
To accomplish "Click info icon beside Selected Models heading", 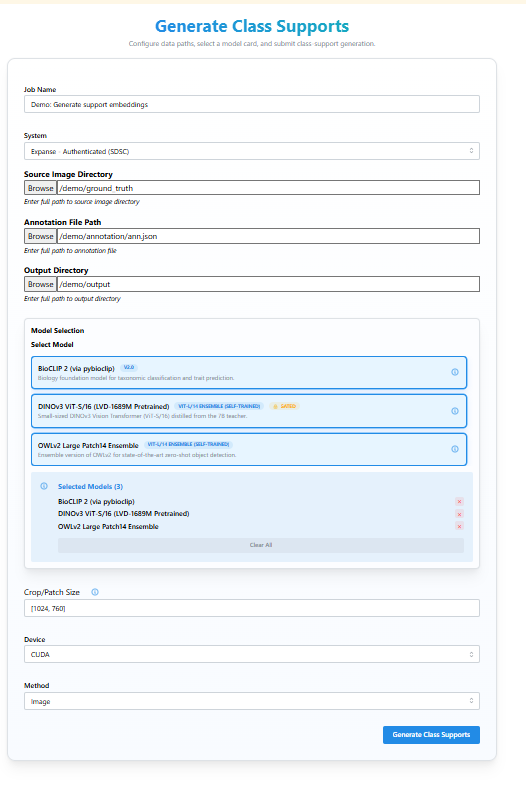I will point(44,486).
